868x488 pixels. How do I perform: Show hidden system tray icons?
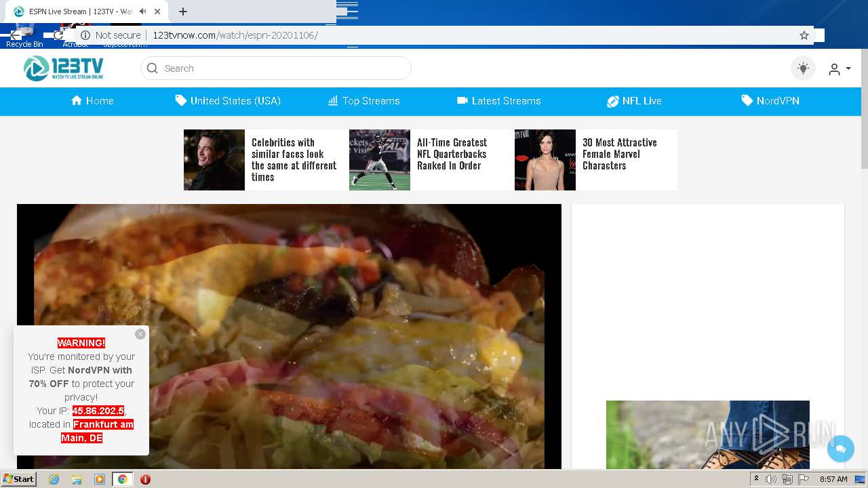tap(756, 479)
